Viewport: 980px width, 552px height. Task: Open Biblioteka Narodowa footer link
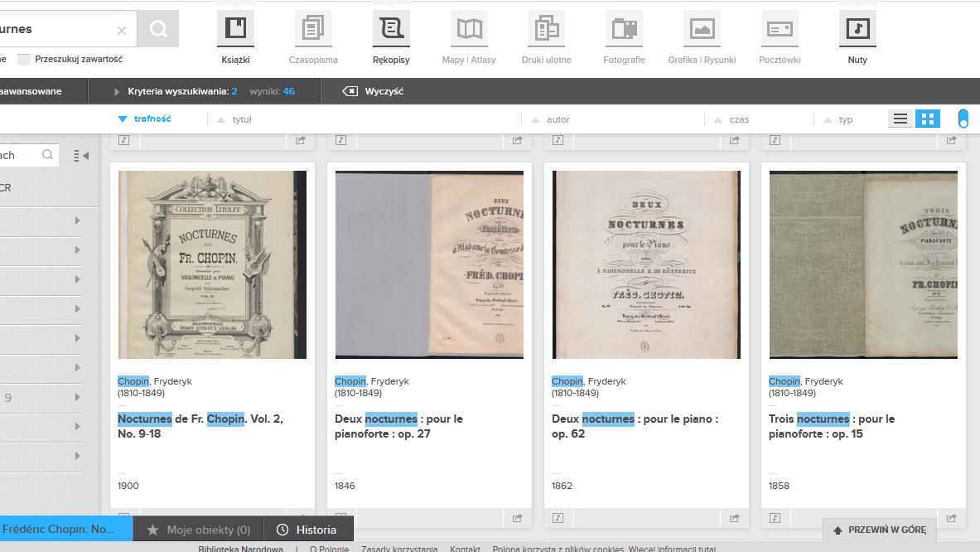(240, 548)
